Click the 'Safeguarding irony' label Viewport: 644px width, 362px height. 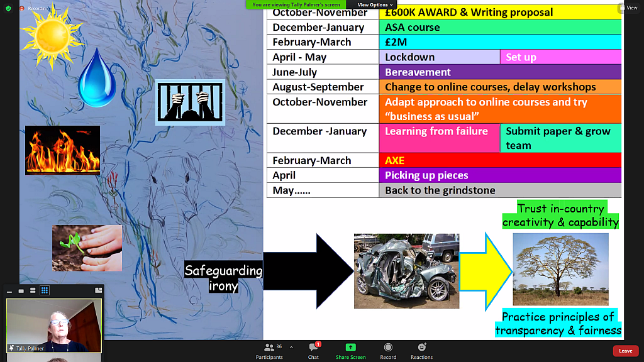(223, 278)
